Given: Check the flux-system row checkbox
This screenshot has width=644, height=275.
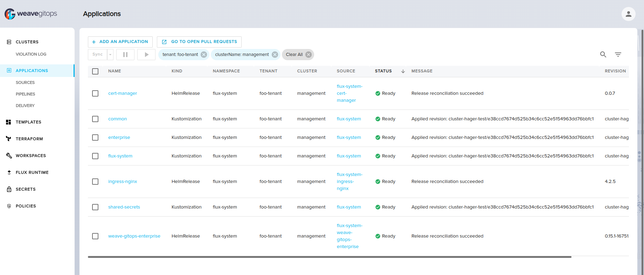Looking at the screenshot, I should pyautogui.click(x=95, y=156).
